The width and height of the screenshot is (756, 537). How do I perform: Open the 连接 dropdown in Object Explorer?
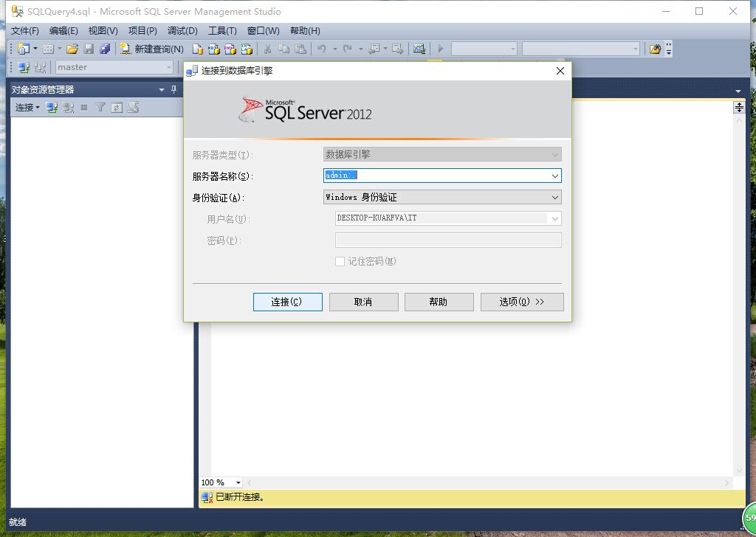tap(27, 108)
